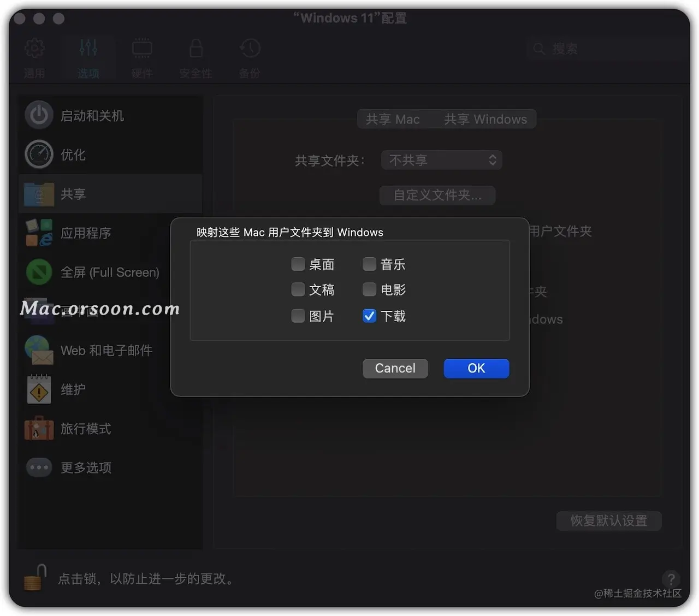Click the 启动和关机 sidebar label
Image resolution: width=699 pixels, height=616 pixels.
tap(92, 116)
